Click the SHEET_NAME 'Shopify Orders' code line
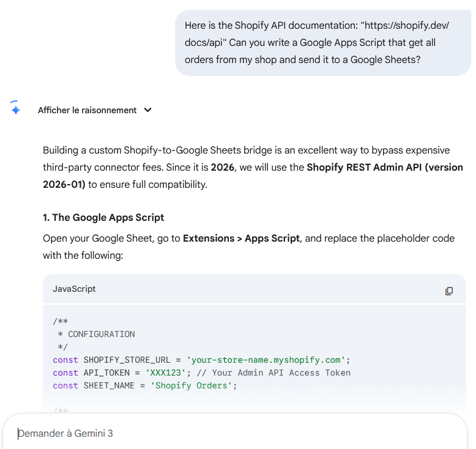476x449 pixels. click(144, 385)
